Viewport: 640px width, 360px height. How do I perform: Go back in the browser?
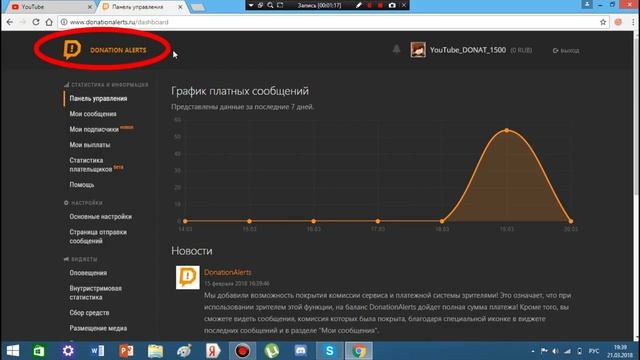point(10,22)
